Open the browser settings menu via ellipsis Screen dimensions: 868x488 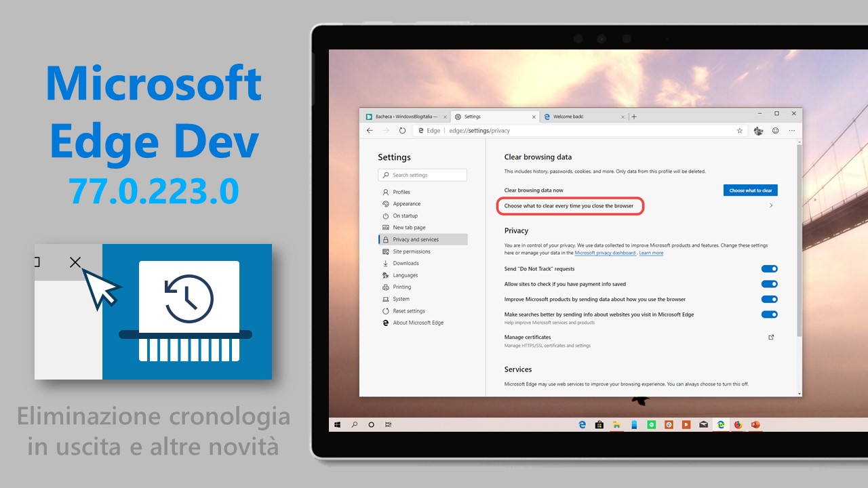[x=792, y=130]
